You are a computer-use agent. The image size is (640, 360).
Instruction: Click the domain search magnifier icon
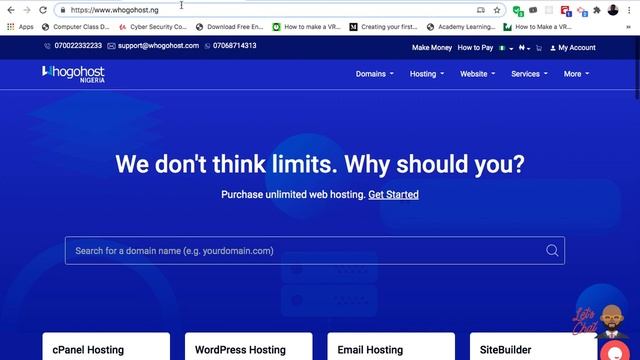pos(552,251)
